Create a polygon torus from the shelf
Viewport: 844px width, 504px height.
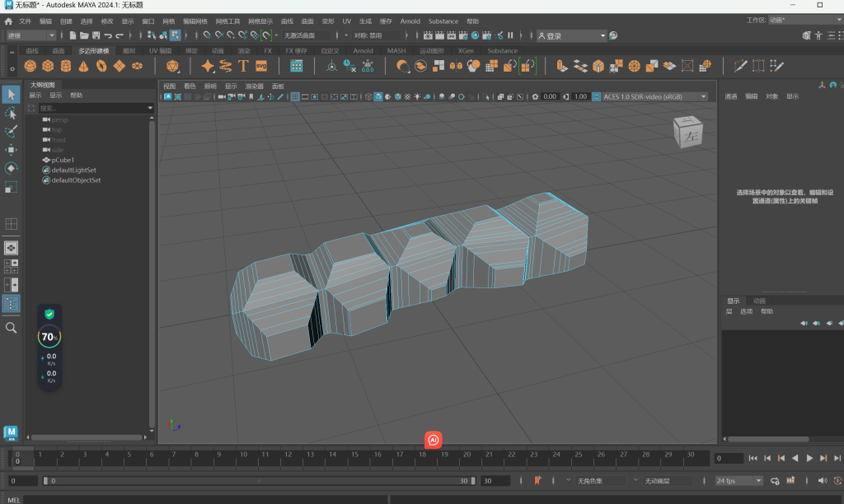(101, 66)
